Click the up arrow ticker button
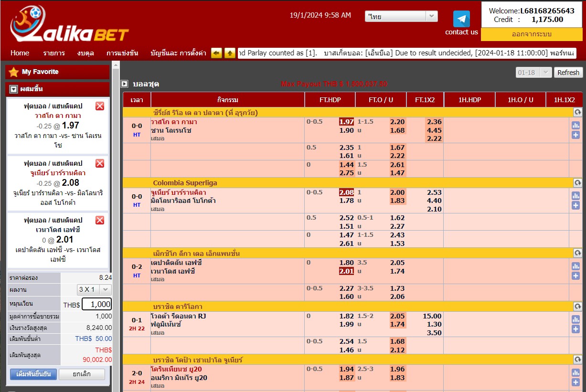Image resolution: width=586 pixels, height=392 pixels. coord(230,53)
